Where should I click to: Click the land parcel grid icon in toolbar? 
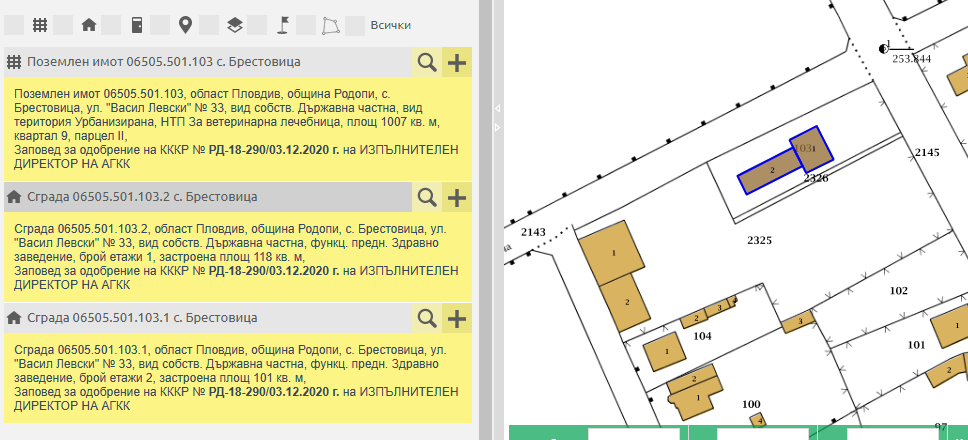pos(40,25)
